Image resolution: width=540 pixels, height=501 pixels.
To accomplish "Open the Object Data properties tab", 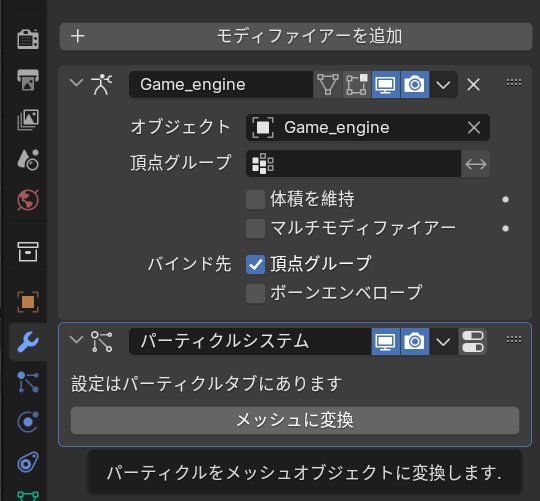I will pos(28,496).
